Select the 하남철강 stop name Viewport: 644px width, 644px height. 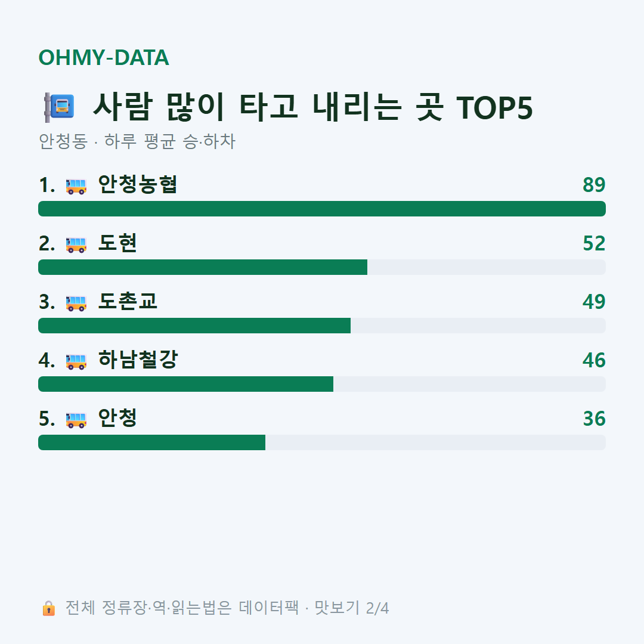pos(138,360)
